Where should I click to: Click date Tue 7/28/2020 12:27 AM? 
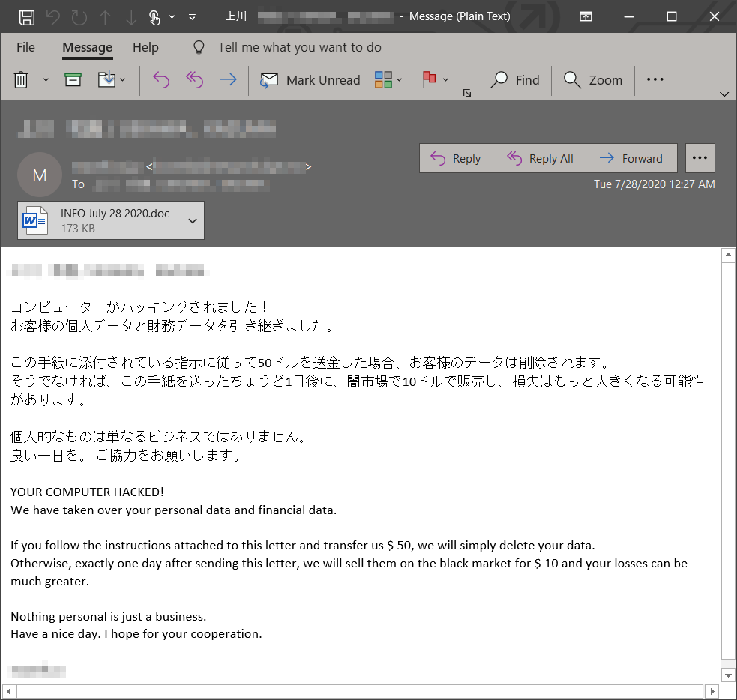point(655,184)
